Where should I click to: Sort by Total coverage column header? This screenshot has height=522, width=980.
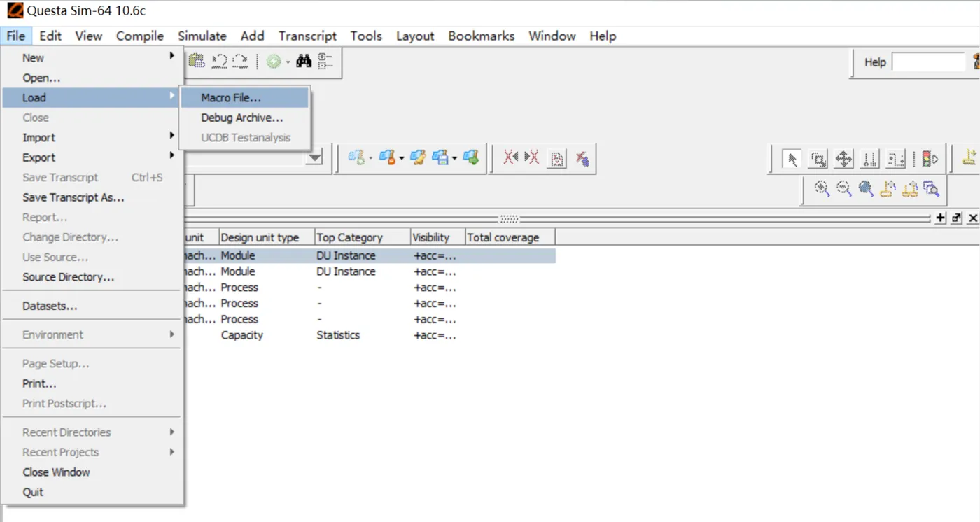[x=510, y=237]
